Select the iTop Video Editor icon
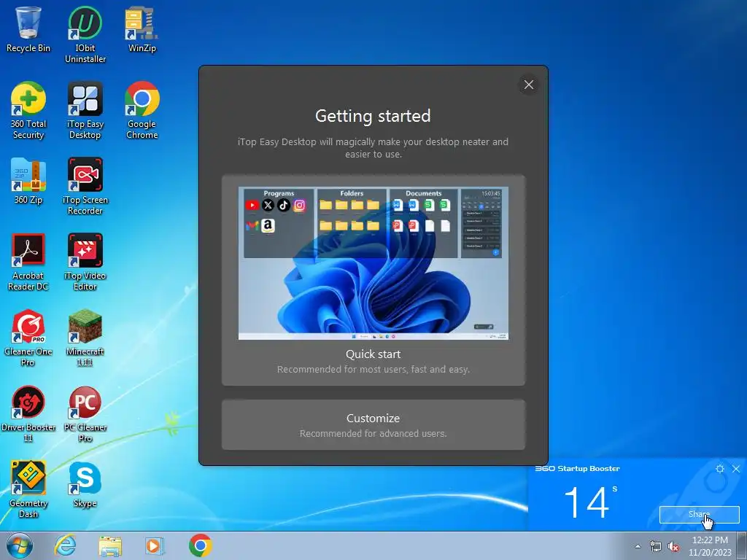 [85, 262]
